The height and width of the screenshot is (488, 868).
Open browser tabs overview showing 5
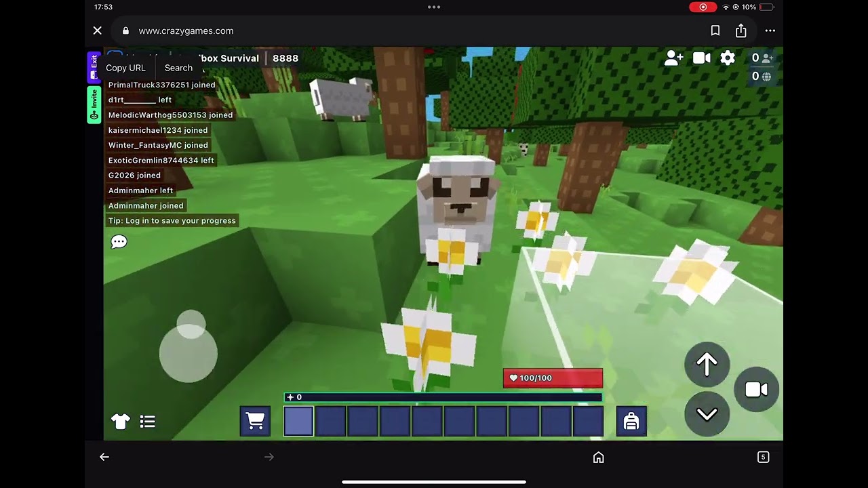[x=763, y=457]
